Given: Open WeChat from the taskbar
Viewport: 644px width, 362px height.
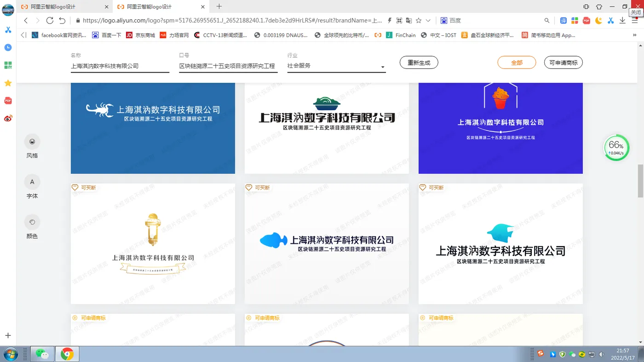Looking at the screenshot, I should point(42,354).
